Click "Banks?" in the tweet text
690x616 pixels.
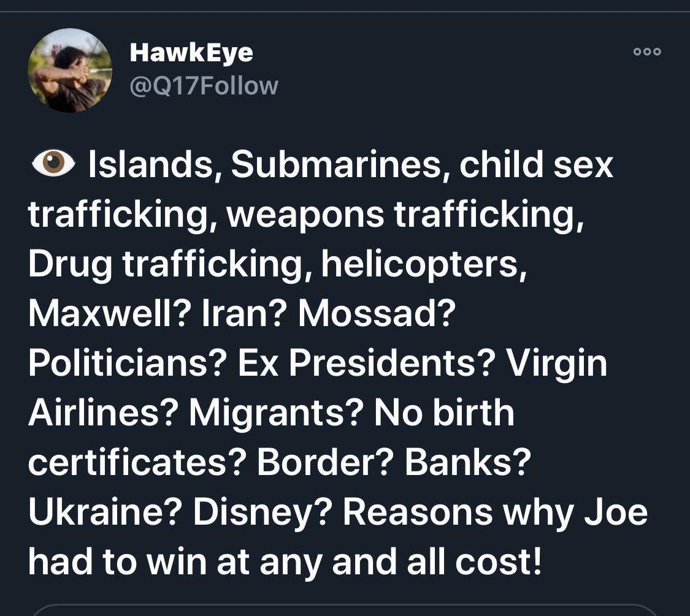(x=468, y=463)
